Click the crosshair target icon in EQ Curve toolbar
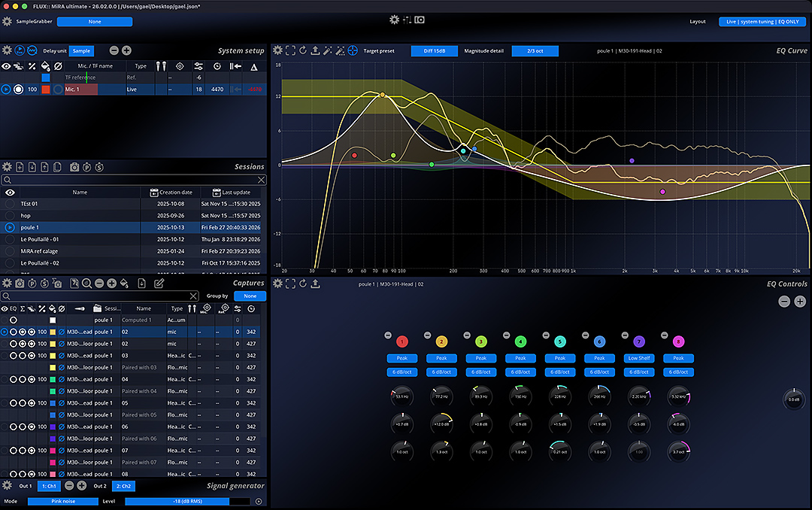The image size is (812, 510). tap(352, 50)
